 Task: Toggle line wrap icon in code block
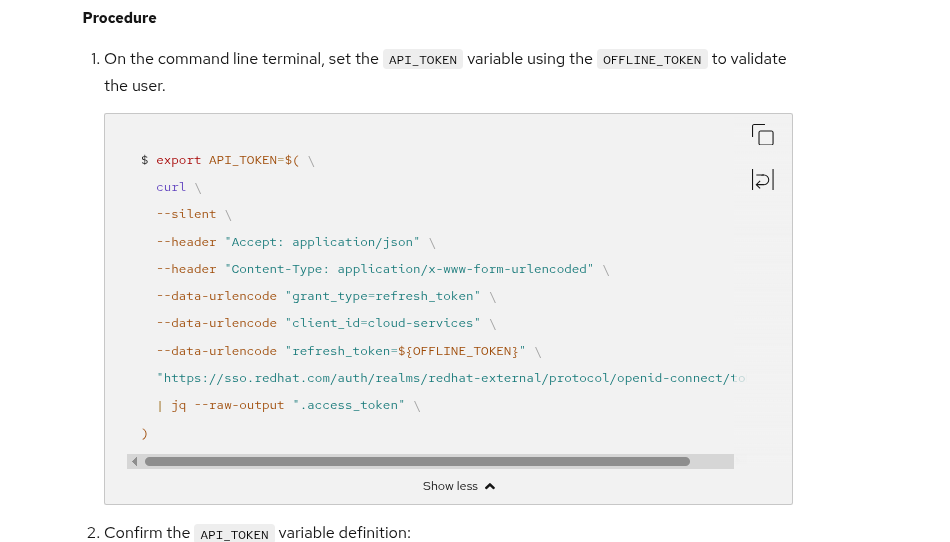[x=762, y=180]
